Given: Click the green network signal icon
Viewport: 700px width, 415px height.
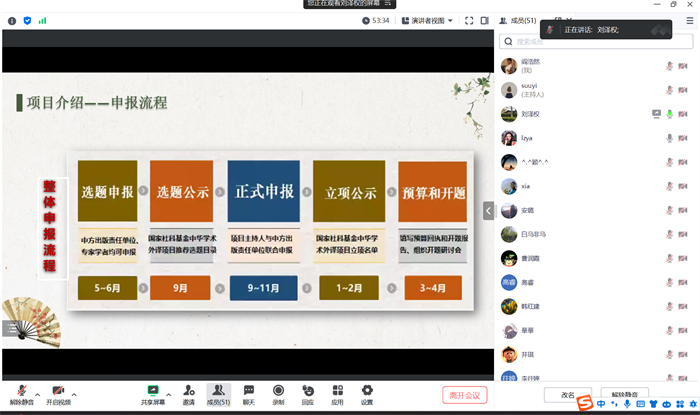Looking at the screenshot, I should click(x=42, y=20).
